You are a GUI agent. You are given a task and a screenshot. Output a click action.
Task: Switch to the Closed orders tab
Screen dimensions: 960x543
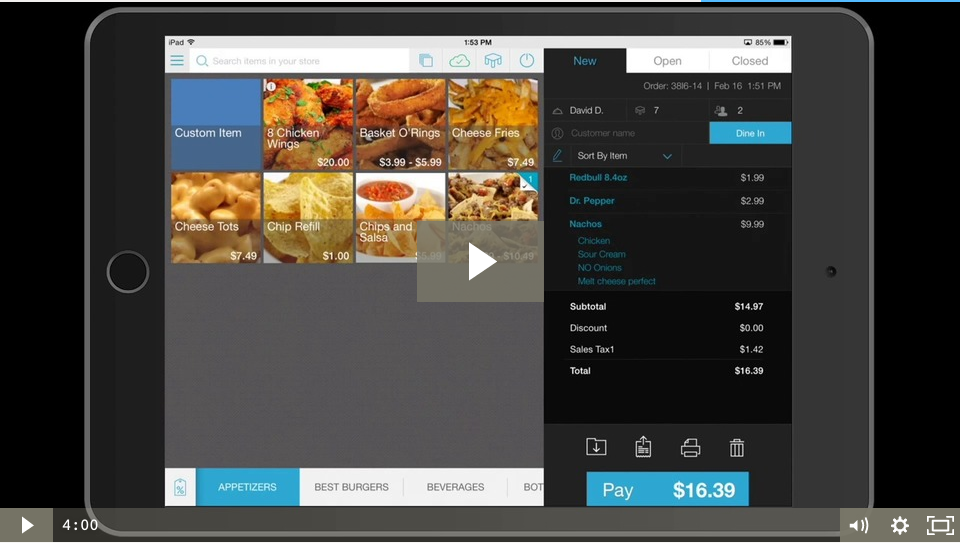pos(750,61)
